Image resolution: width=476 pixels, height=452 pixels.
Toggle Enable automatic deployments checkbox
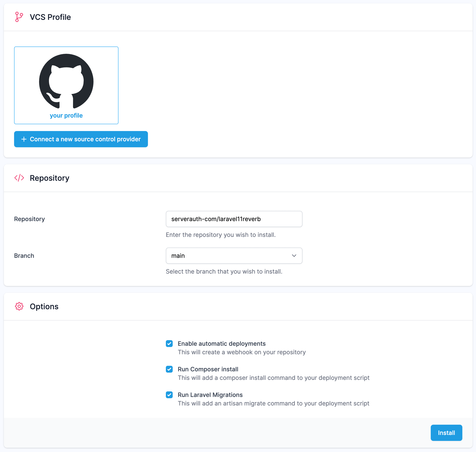[x=169, y=344]
